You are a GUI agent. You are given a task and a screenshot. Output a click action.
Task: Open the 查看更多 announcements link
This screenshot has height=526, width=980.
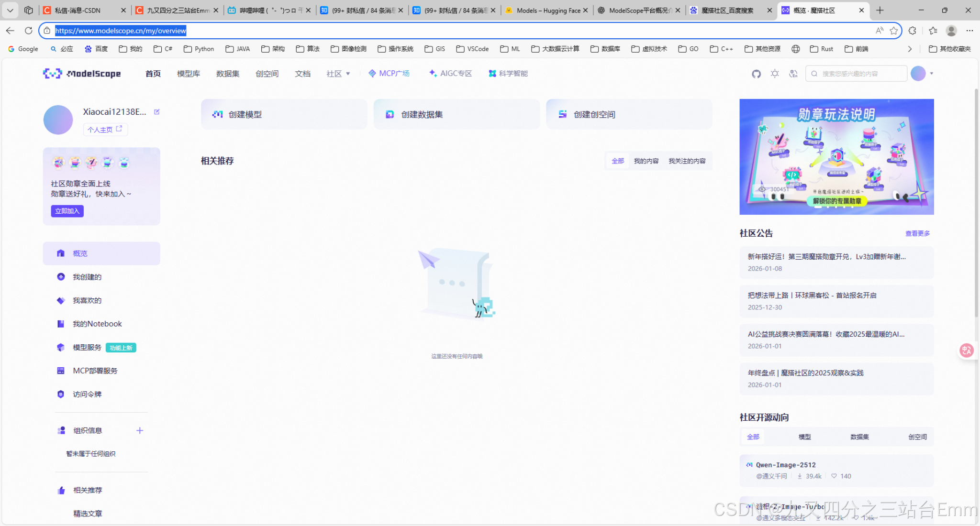(917, 233)
